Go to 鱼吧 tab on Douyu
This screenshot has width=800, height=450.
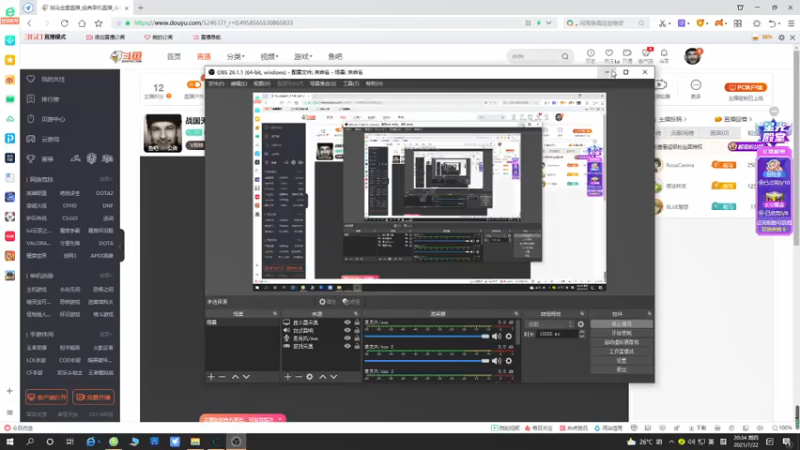(335, 56)
